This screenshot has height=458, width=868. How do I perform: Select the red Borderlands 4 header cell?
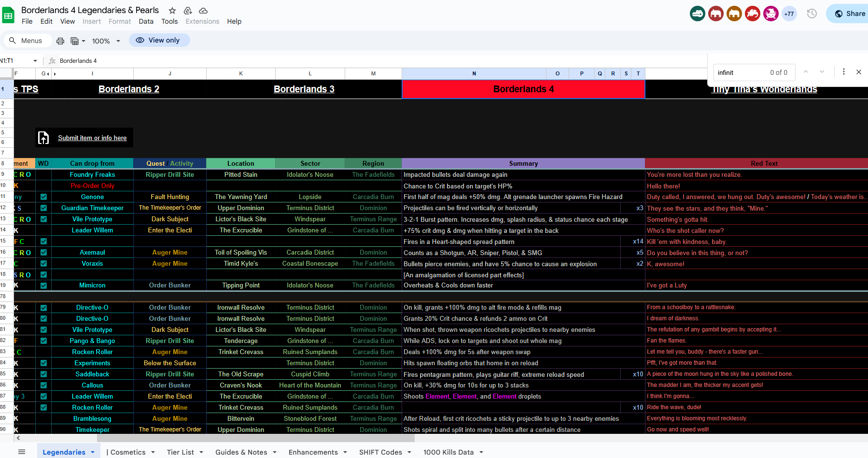click(x=523, y=89)
